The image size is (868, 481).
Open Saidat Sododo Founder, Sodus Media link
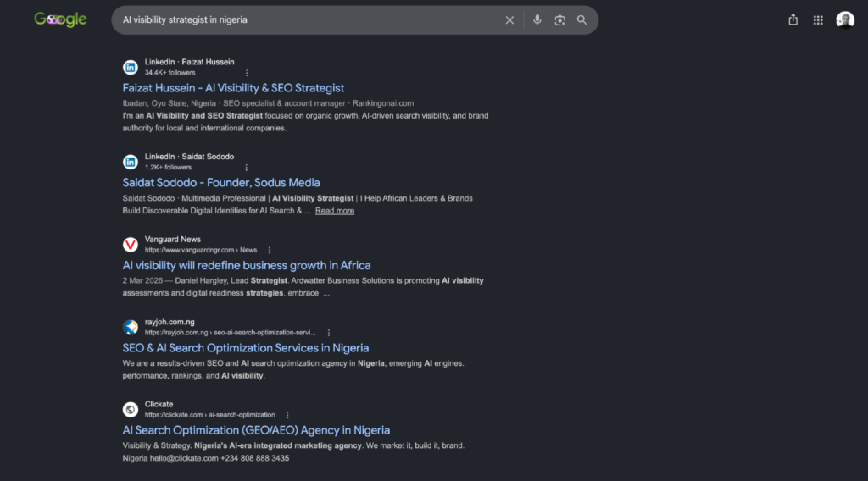[x=221, y=182]
